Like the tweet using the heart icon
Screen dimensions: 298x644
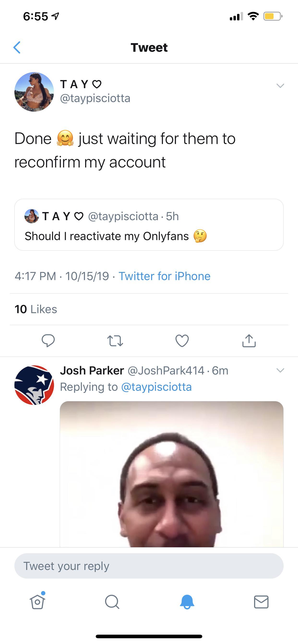pyautogui.click(x=182, y=341)
